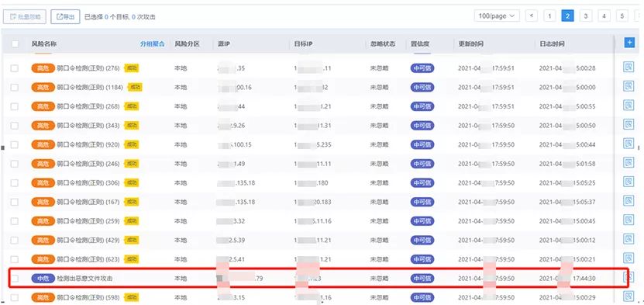The image size is (644, 305).
Task: Check the box for the (1184) row
Action: click(15, 87)
